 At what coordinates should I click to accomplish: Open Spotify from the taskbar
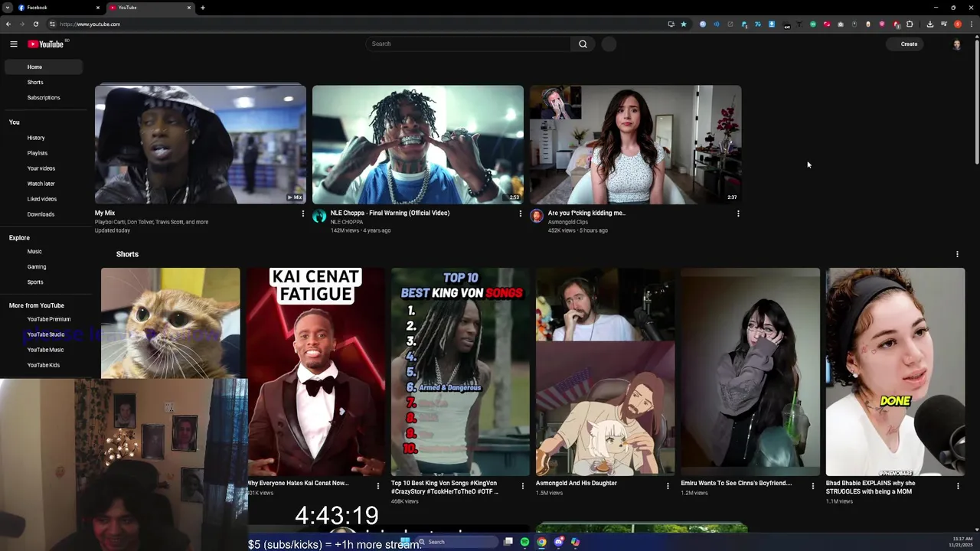click(x=524, y=542)
